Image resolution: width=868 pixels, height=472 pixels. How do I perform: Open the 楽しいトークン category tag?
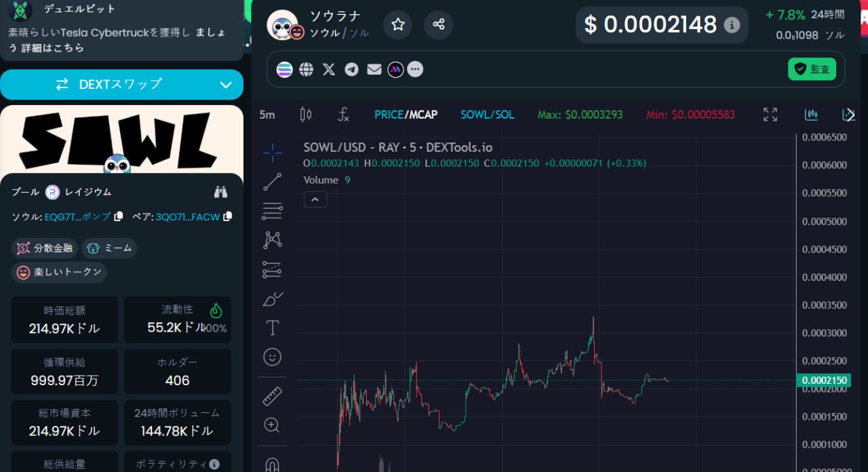click(x=59, y=272)
